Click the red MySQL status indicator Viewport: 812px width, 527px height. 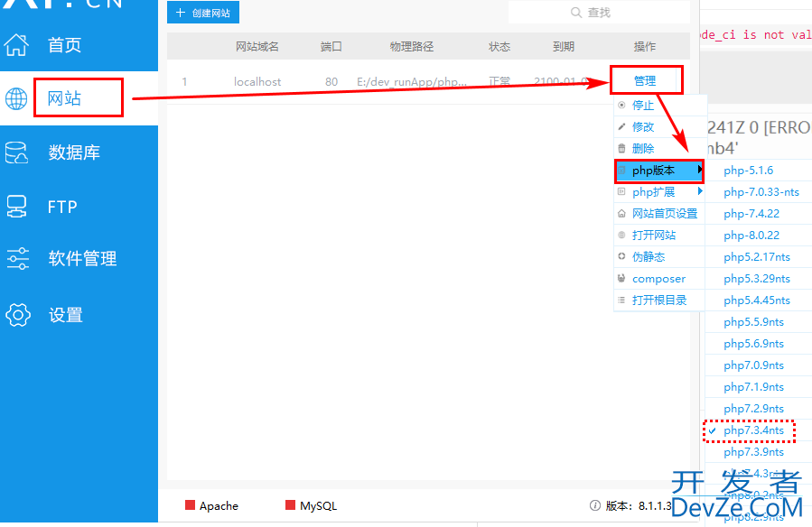pyautogui.click(x=290, y=504)
